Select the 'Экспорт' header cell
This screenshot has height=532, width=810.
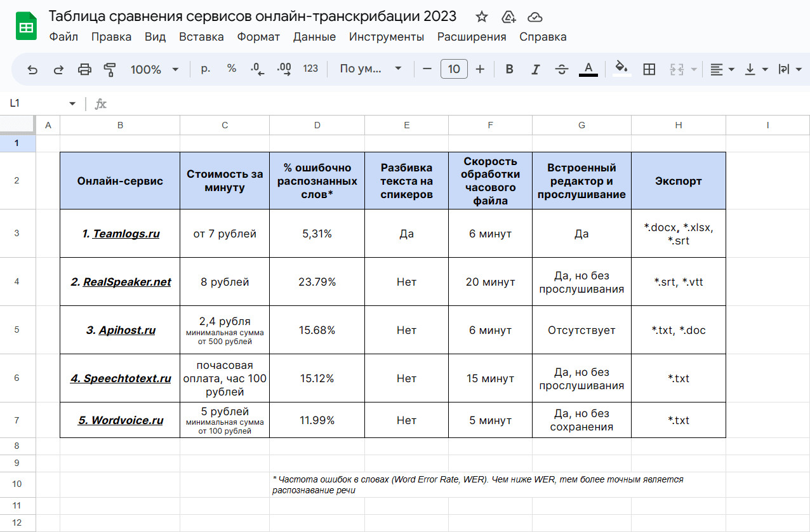679,181
